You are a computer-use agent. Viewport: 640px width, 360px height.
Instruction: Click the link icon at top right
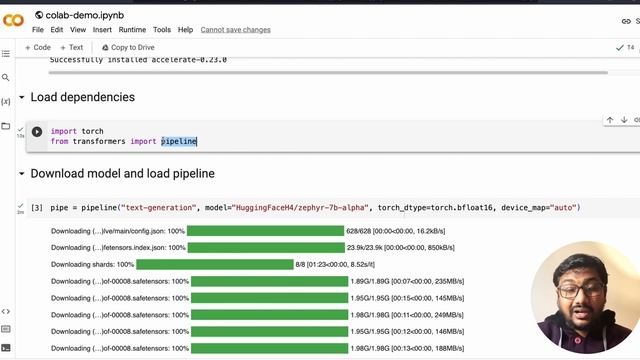[x=626, y=21]
